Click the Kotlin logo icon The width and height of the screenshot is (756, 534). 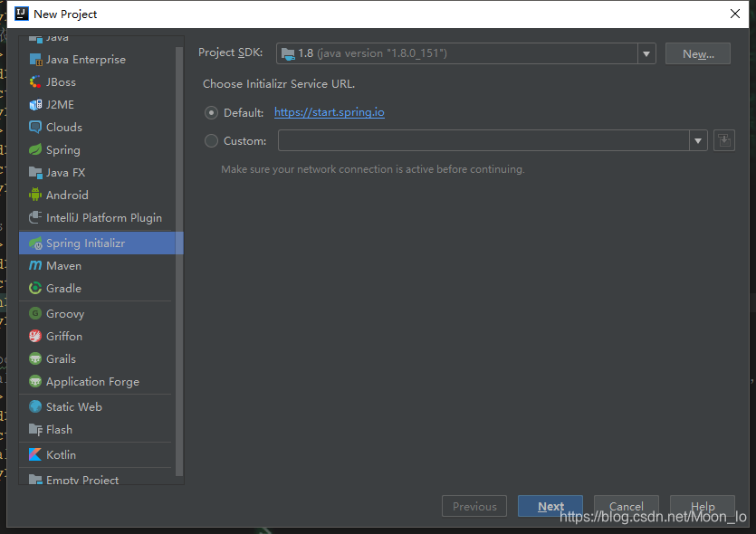click(x=35, y=454)
